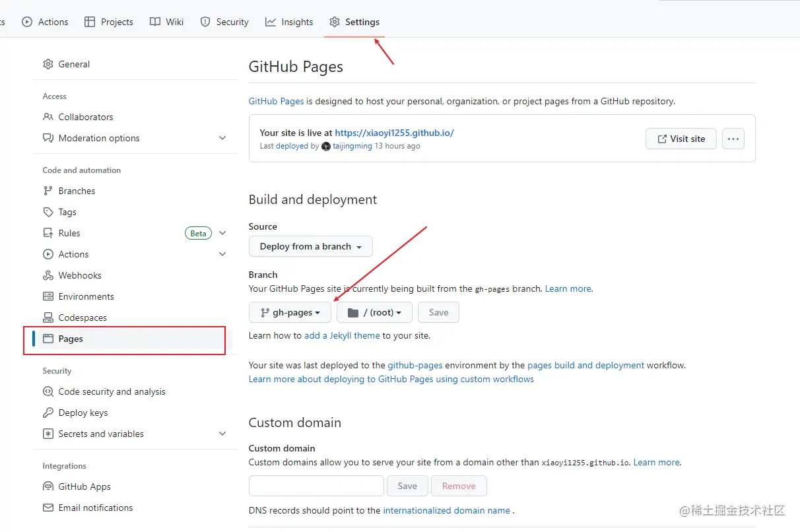Click the Insights graph icon

[271, 22]
